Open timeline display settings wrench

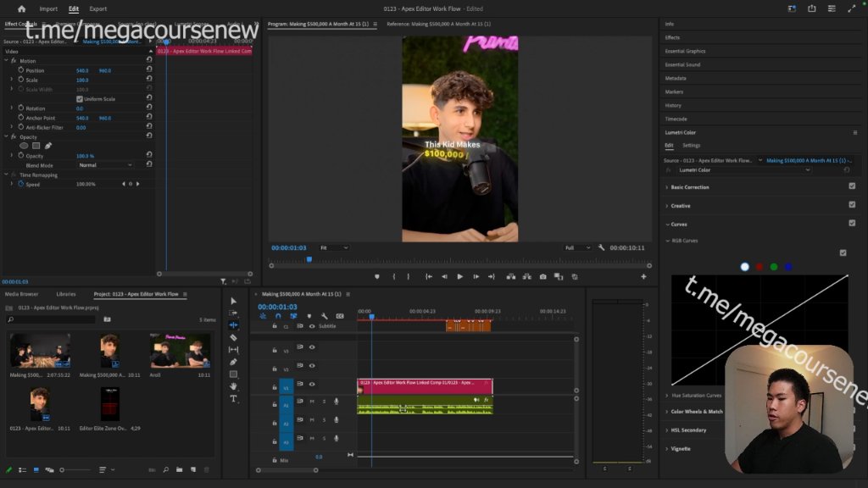325,317
